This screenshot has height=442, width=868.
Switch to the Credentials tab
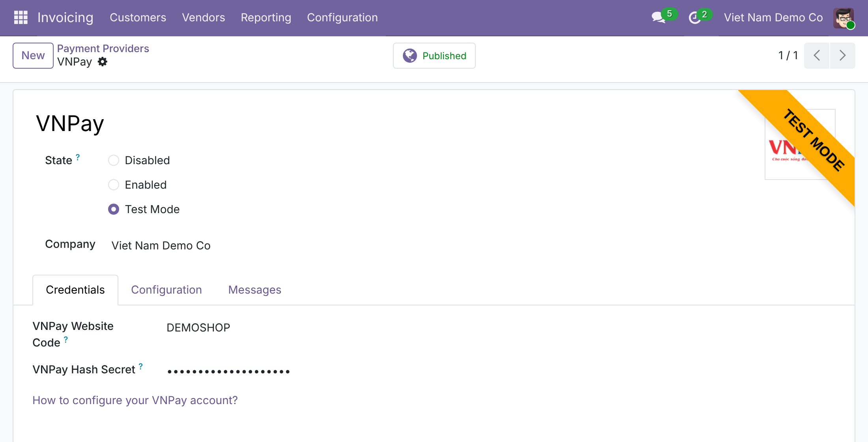point(75,290)
